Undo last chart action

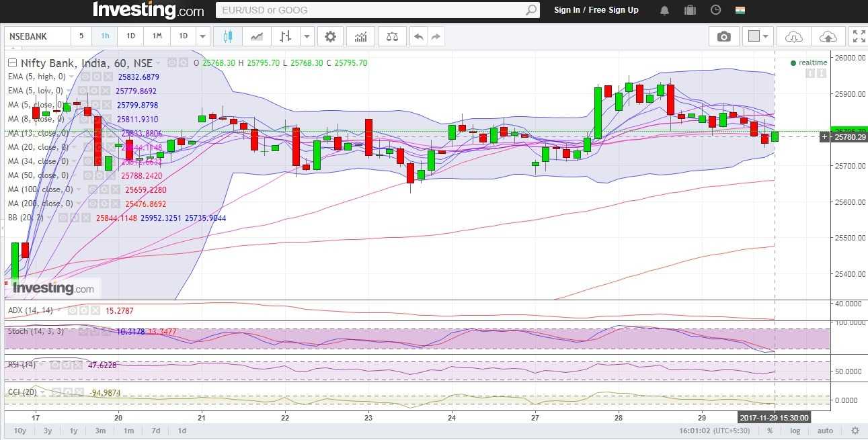tap(419, 36)
